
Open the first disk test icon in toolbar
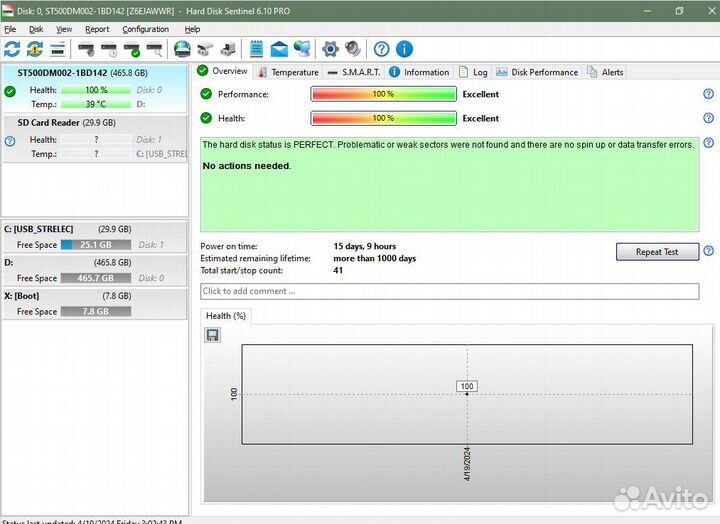86,49
